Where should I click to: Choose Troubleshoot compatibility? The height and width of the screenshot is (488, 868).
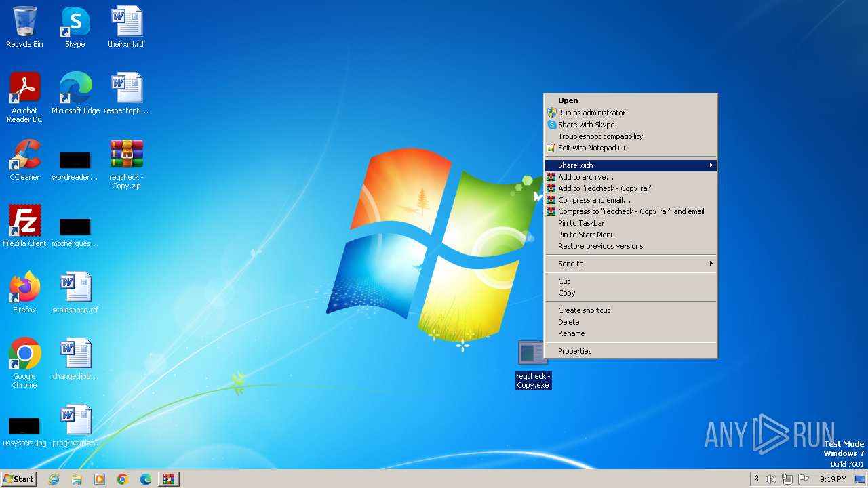tap(631, 136)
